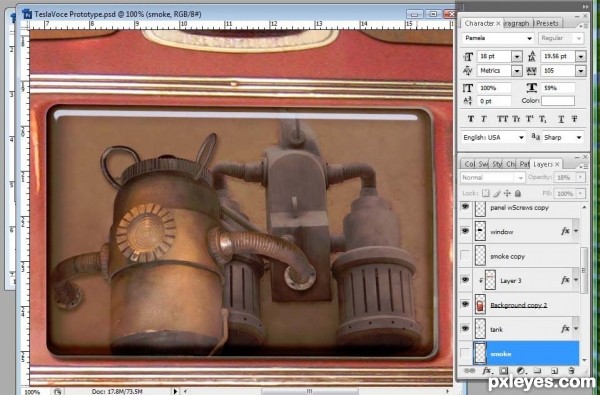Toggle All Caps text style
This screenshot has height=395, width=600.
click(502, 119)
